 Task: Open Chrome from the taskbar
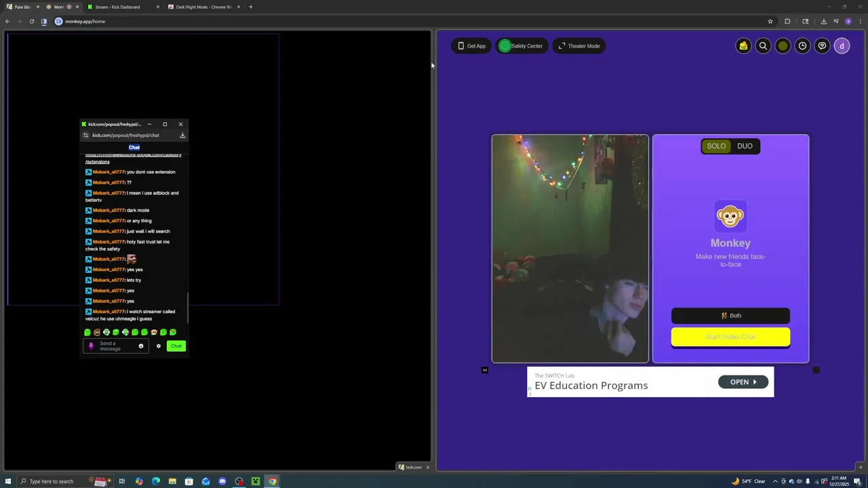[x=272, y=481]
